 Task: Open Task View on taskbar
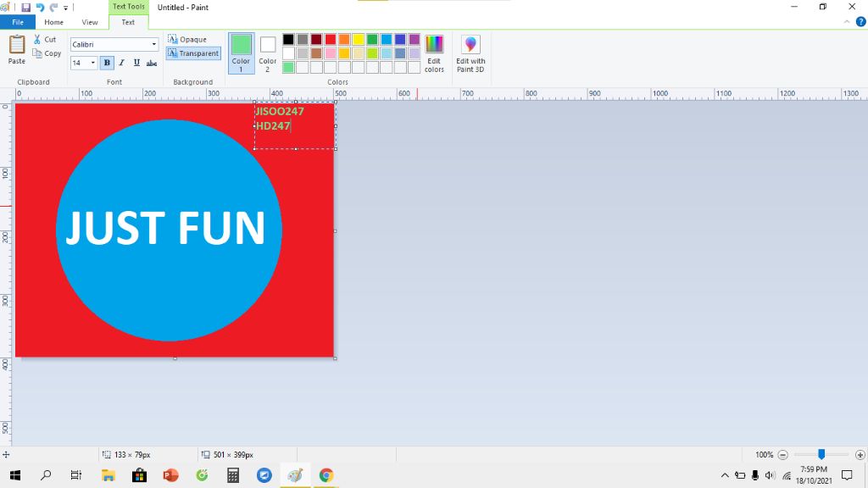75,475
